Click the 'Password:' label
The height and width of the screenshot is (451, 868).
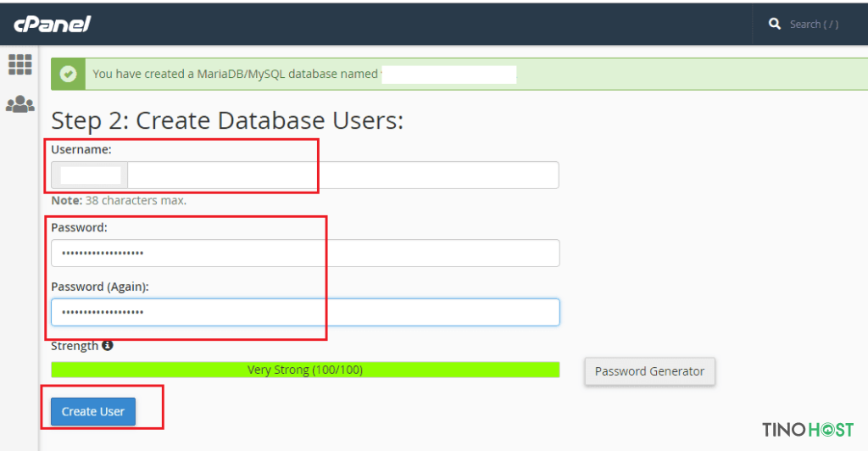(79, 227)
